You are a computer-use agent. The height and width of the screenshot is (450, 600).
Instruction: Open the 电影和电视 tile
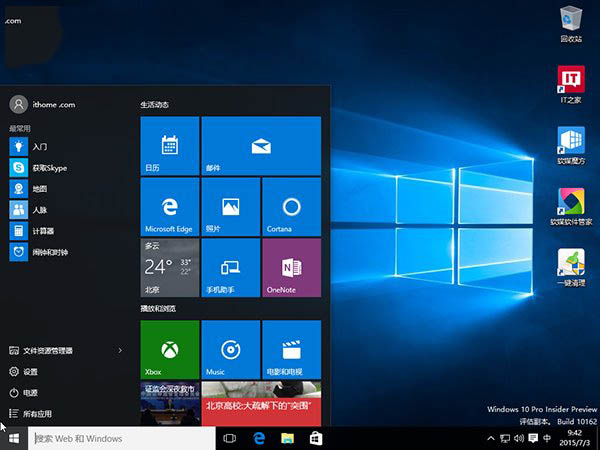291,349
